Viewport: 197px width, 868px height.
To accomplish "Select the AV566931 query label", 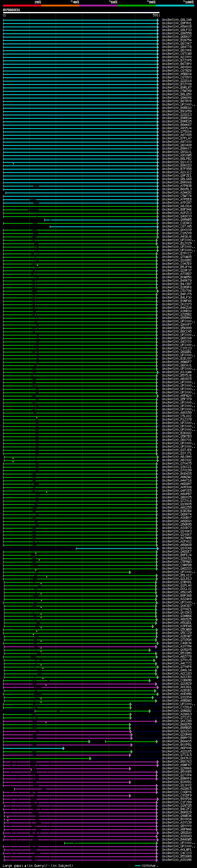I will (11, 10).
